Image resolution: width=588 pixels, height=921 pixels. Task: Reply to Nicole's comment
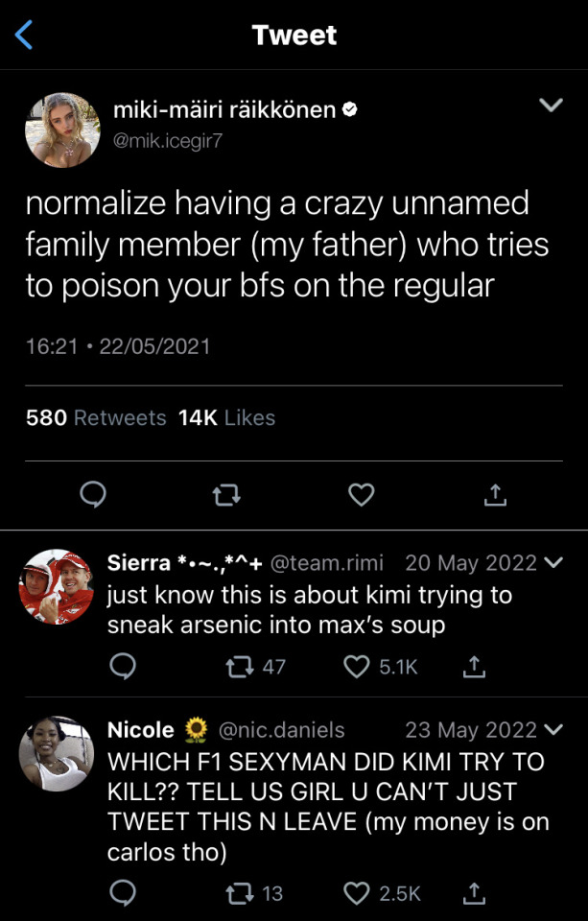[x=122, y=893]
